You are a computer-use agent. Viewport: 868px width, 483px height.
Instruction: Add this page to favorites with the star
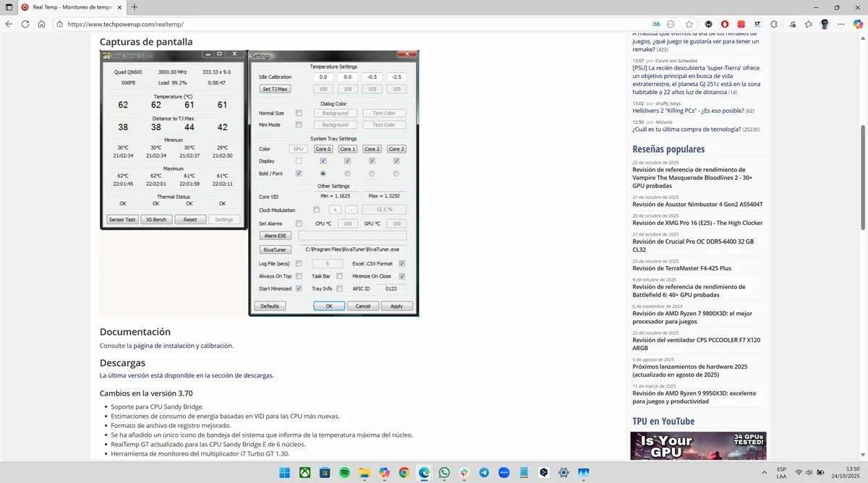(689, 24)
